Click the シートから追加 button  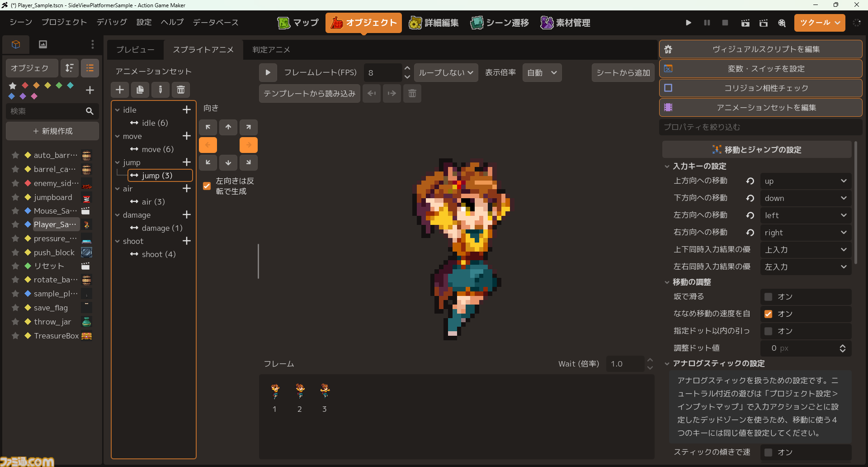(623, 72)
